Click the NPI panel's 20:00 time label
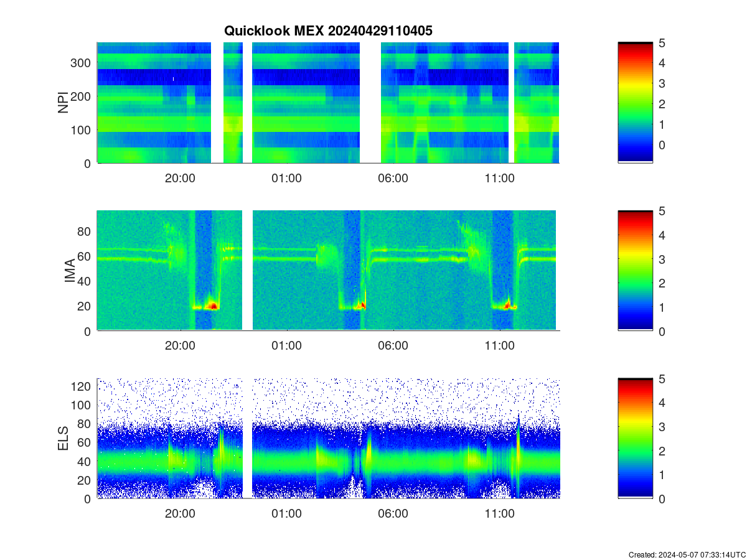 [180, 178]
